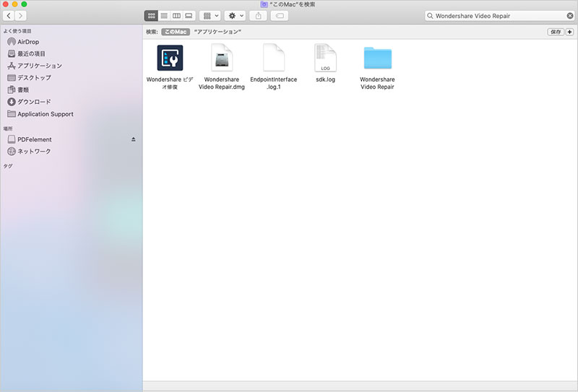
Task: Open the gear action menu dropdown
Action: (x=235, y=15)
